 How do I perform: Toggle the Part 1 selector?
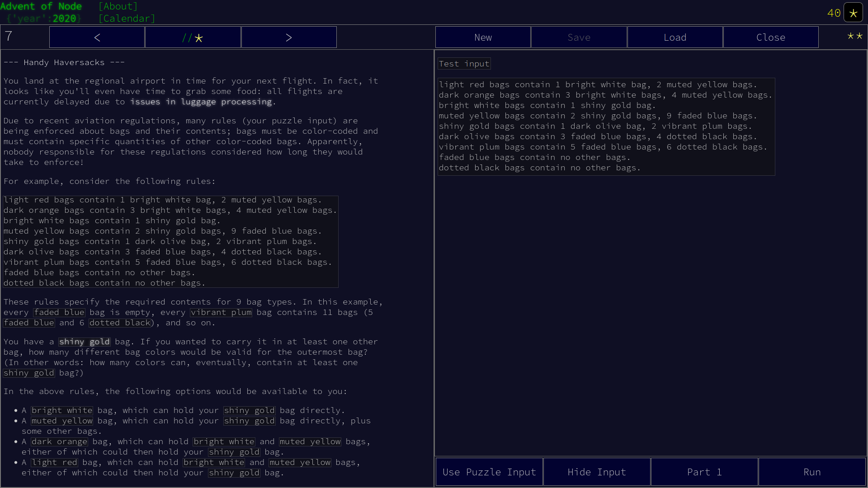point(704,472)
